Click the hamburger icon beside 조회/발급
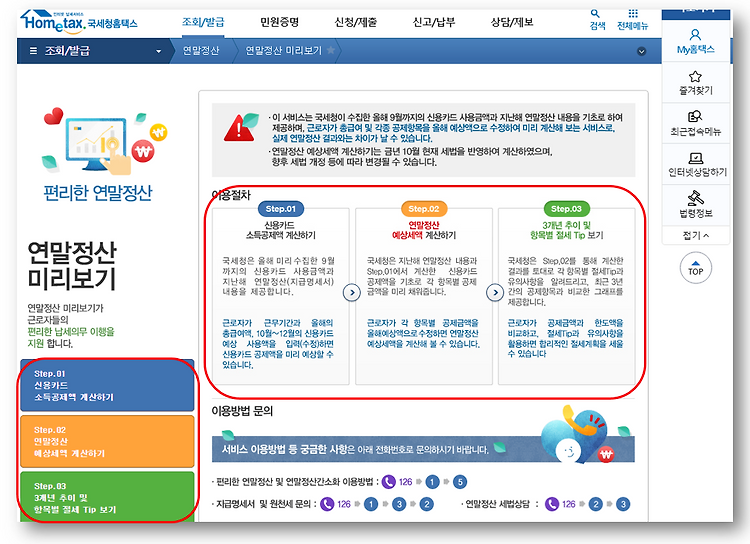The height and width of the screenshot is (544, 750). coord(33,51)
